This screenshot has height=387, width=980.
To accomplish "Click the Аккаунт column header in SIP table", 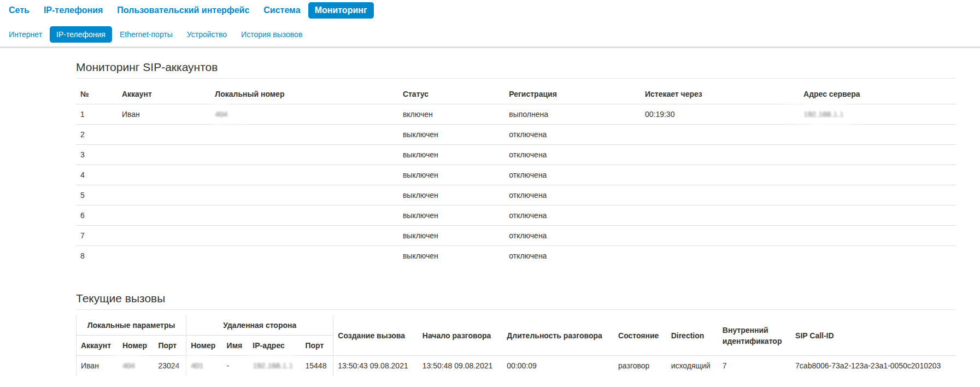I will click(137, 94).
